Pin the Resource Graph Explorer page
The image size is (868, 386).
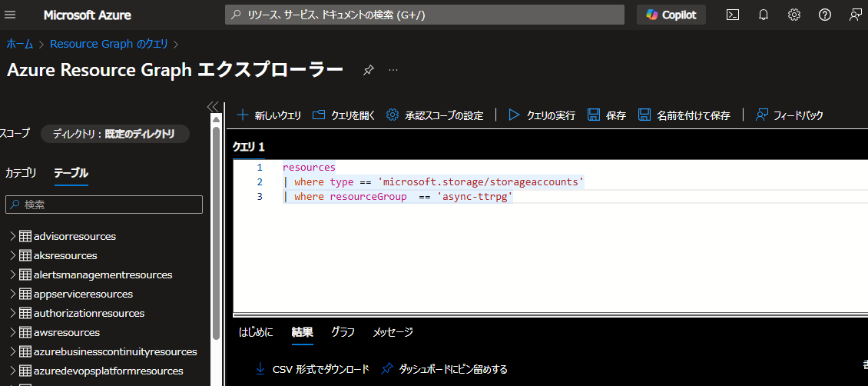pos(368,70)
